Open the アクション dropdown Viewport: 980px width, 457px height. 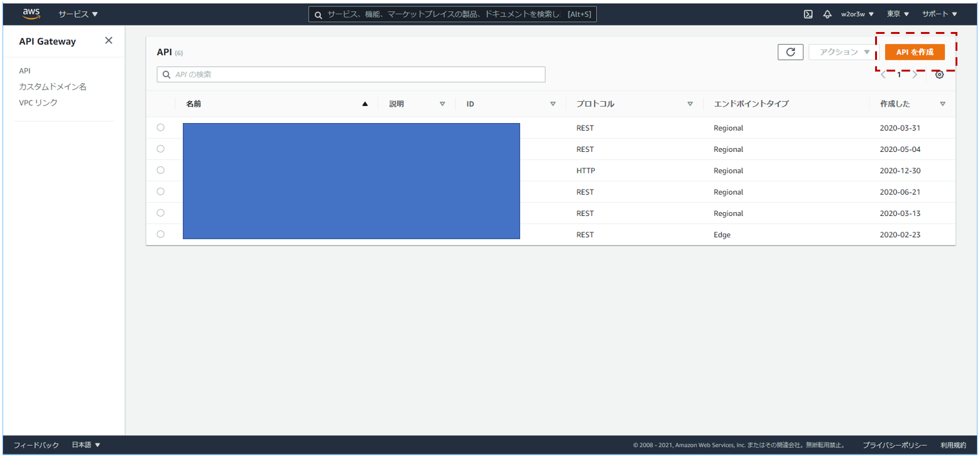tap(841, 52)
